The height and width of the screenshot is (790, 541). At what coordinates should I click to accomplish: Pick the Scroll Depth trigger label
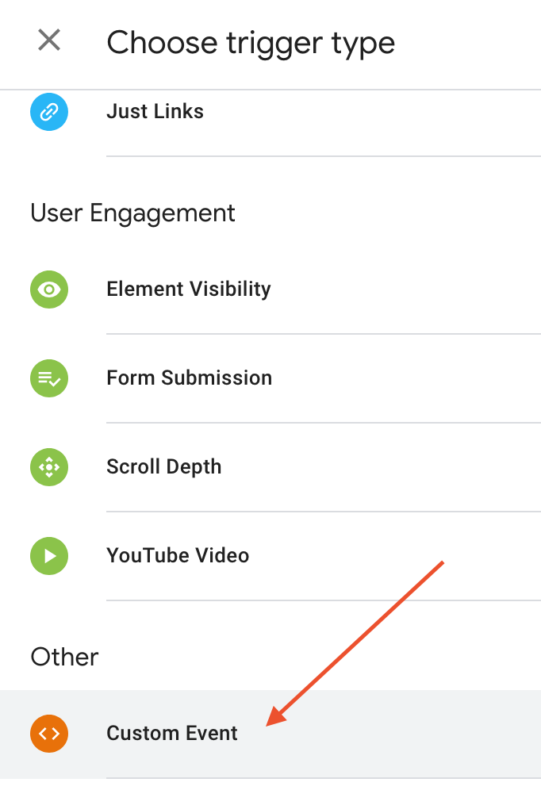pos(164,467)
